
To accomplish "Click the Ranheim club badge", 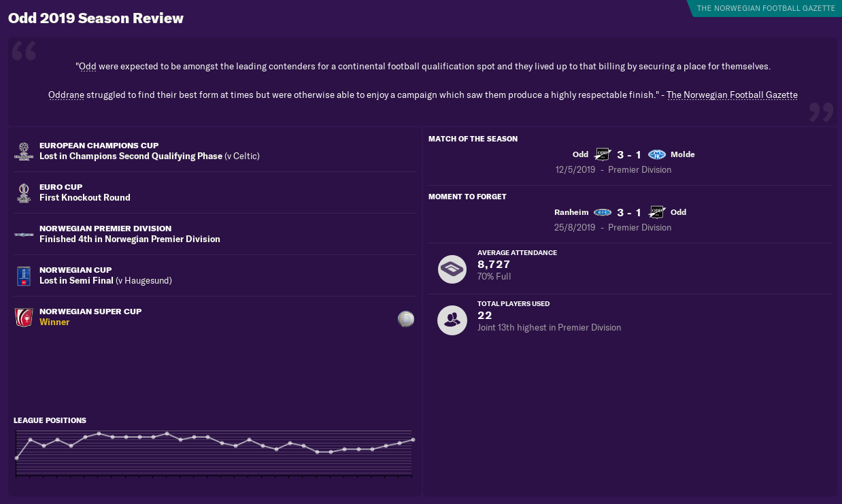I will (x=603, y=212).
